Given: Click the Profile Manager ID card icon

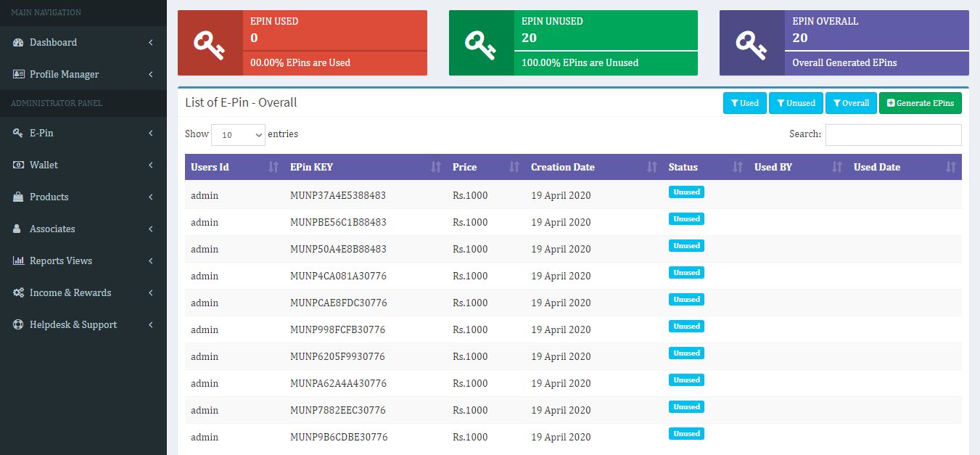Looking at the screenshot, I should [x=18, y=75].
